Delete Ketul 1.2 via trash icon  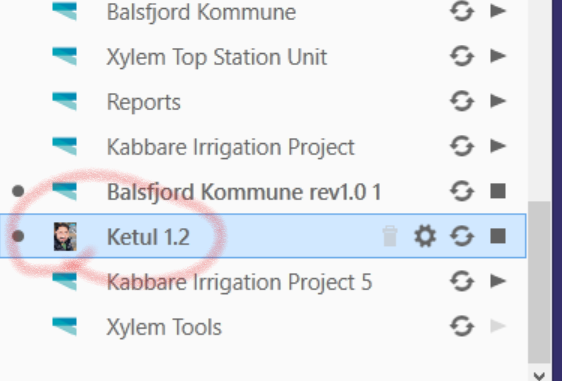(x=390, y=236)
